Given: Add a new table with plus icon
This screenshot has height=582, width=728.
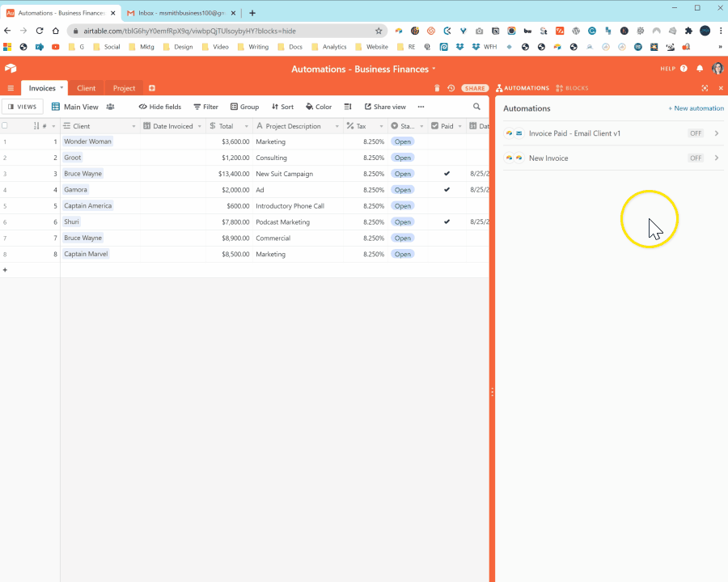Looking at the screenshot, I should [x=152, y=88].
